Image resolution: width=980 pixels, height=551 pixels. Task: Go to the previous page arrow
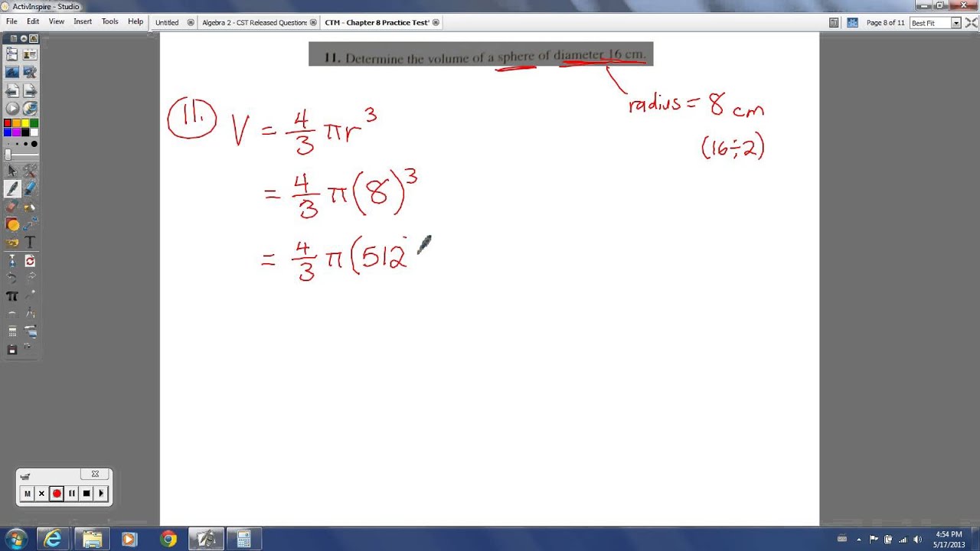pyautogui.click(x=12, y=91)
